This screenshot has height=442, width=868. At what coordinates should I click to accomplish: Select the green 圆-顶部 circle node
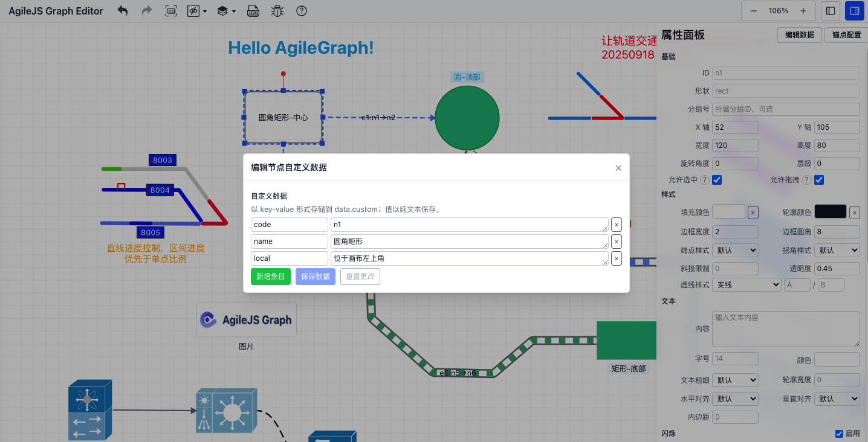click(x=467, y=118)
